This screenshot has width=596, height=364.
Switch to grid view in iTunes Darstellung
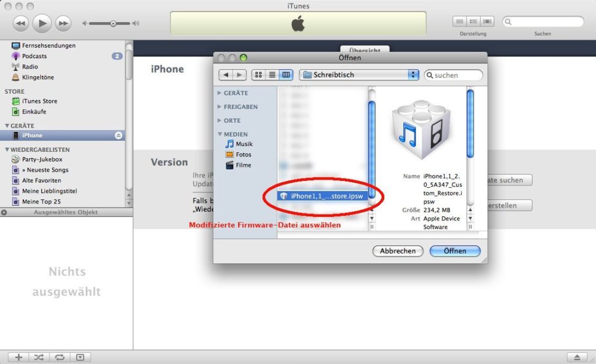coord(473,22)
